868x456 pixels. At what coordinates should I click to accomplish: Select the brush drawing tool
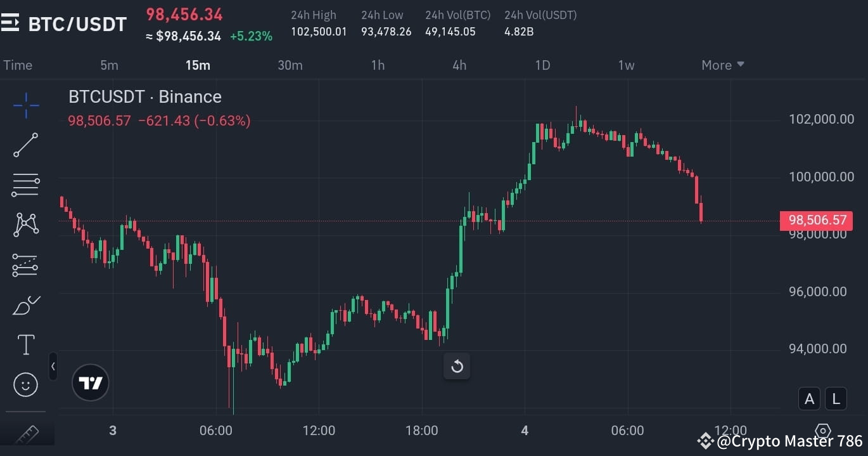point(25,305)
